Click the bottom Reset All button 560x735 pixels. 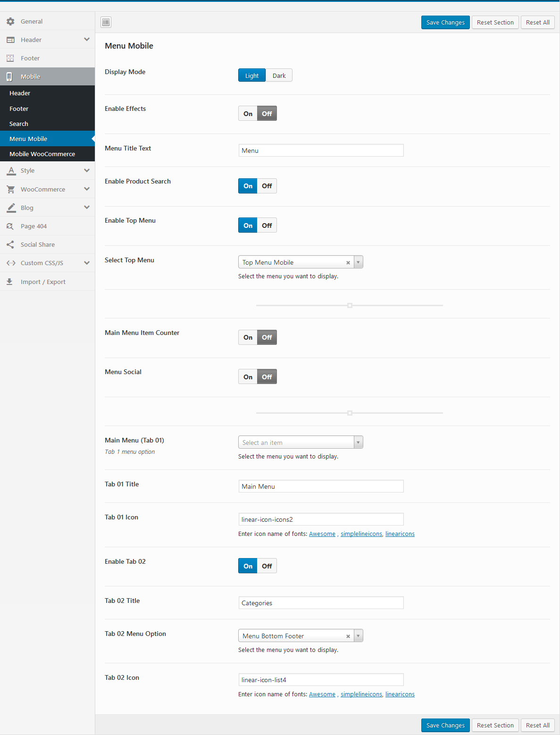click(x=538, y=725)
